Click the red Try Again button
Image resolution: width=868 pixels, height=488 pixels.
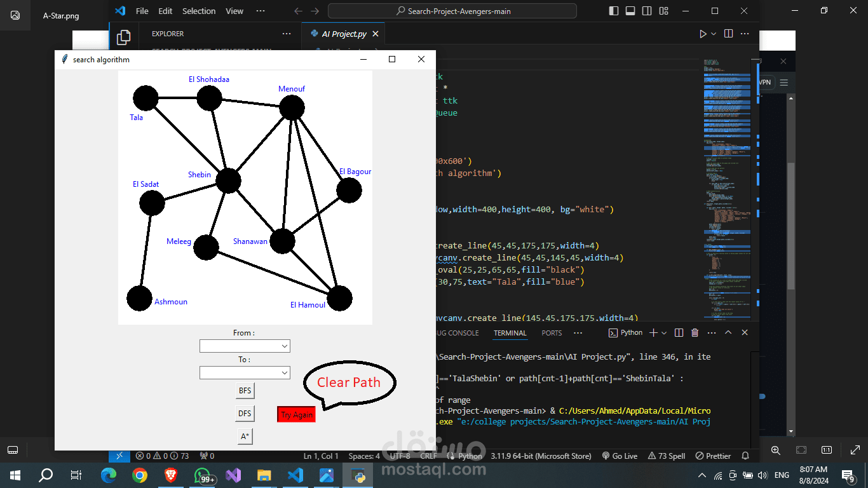coord(297,414)
